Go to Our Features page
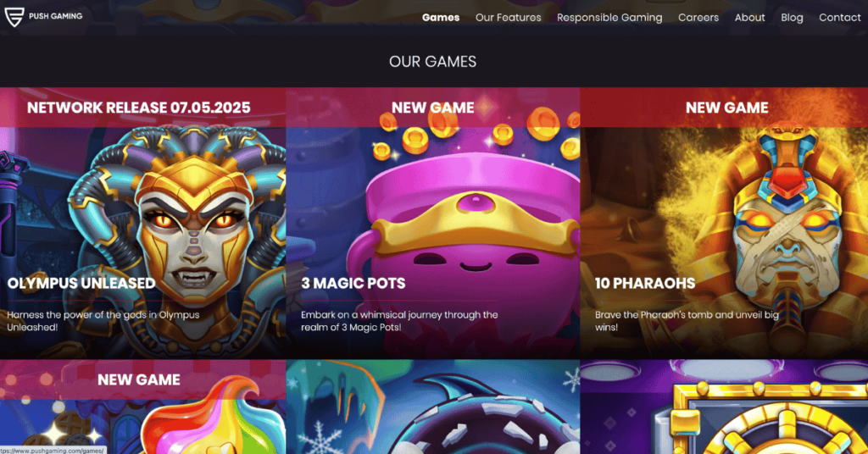868x454 pixels. [509, 17]
